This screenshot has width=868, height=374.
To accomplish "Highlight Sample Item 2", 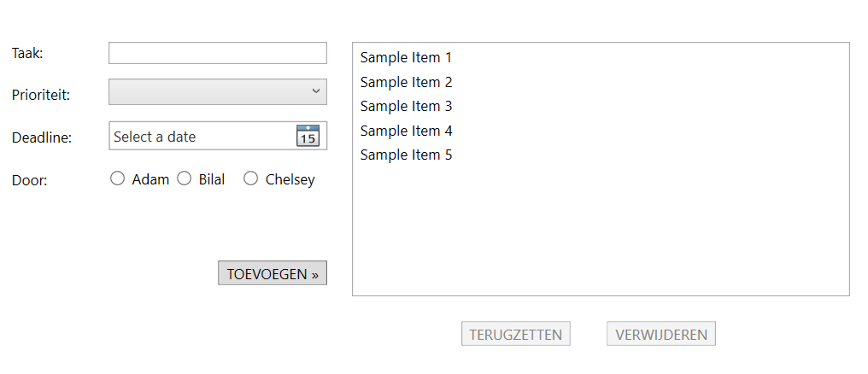I will pos(406,82).
